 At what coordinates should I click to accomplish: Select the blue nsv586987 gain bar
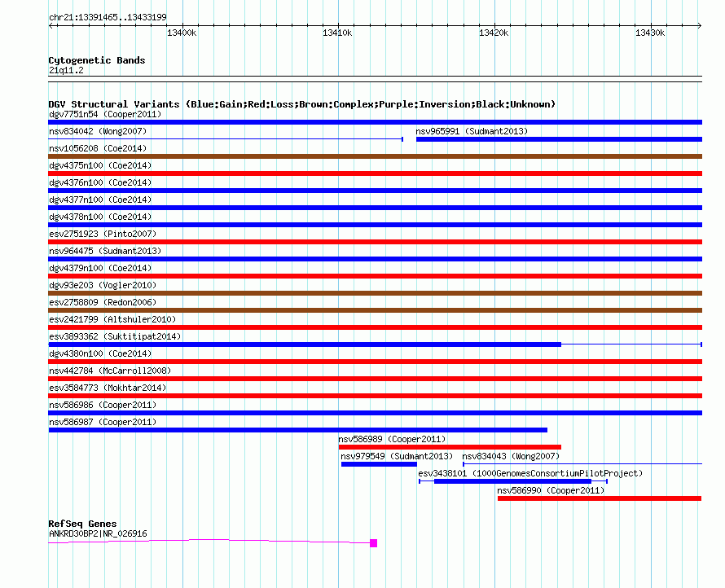pos(298,430)
